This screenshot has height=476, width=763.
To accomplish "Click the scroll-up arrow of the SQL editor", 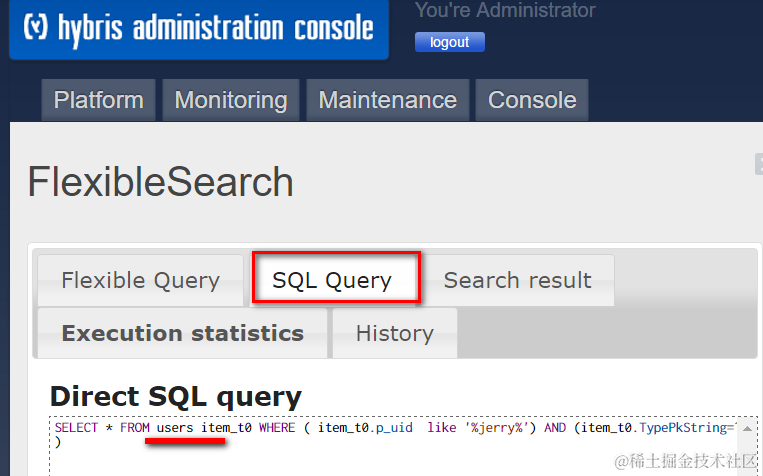I will point(747,429).
